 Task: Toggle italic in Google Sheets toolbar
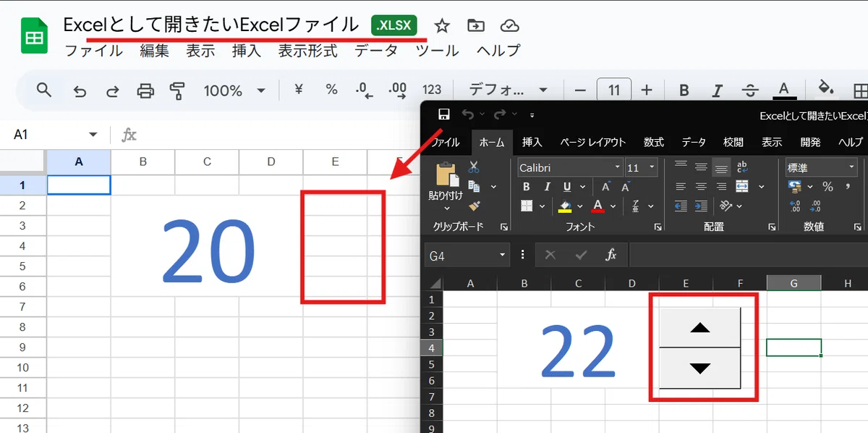click(x=717, y=91)
